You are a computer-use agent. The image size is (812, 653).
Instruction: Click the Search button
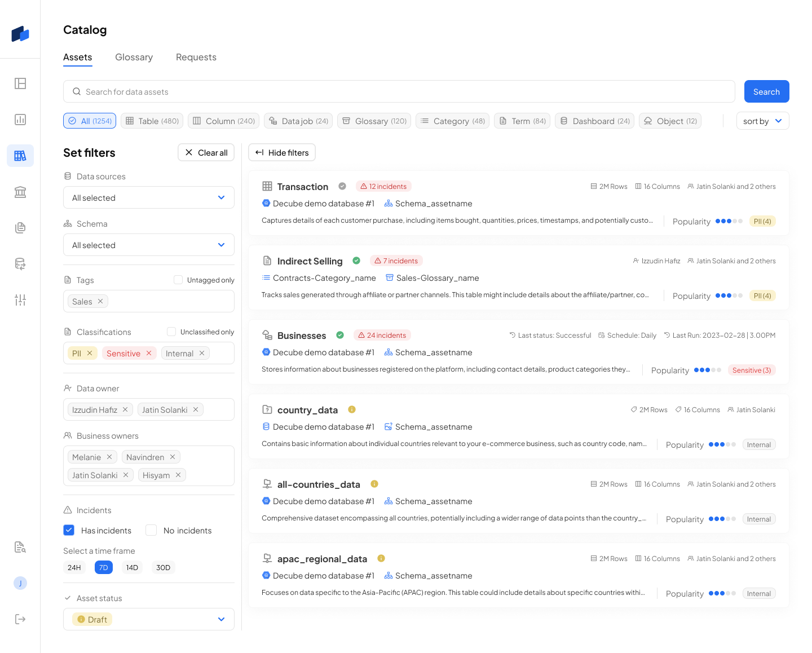tap(767, 91)
